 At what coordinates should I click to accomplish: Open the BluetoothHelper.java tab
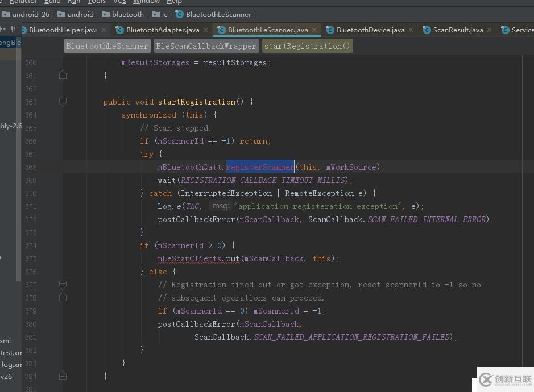63,30
